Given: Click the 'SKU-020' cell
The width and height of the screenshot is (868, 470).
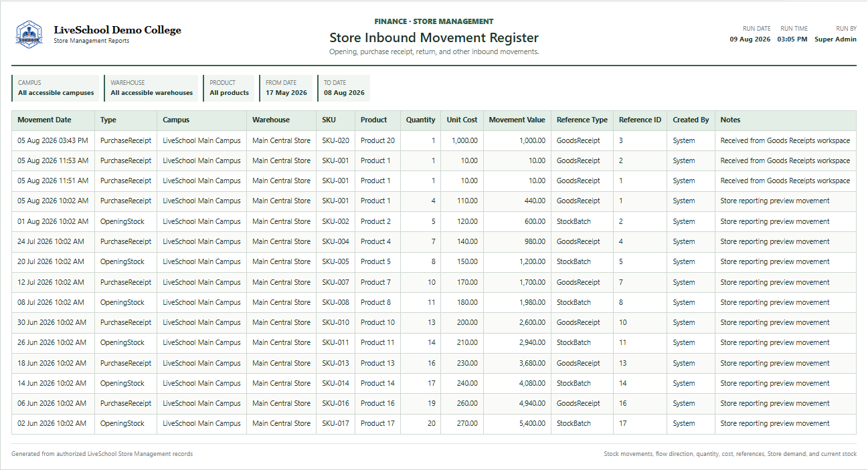Looking at the screenshot, I should 335,141.
